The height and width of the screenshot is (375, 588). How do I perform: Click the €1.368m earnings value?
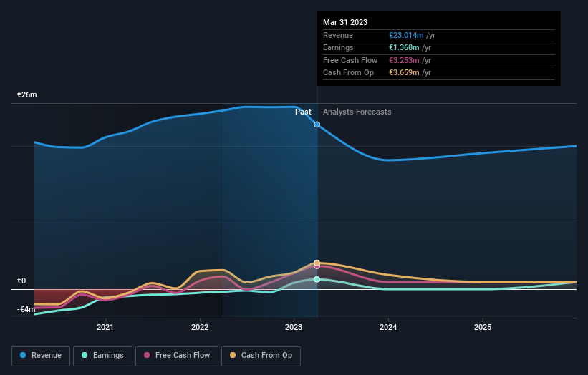coord(404,47)
